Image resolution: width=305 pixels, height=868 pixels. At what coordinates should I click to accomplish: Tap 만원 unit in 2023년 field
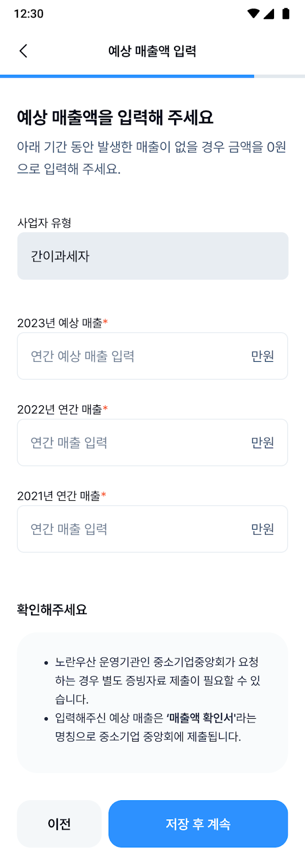pyautogui.click(x=263, y=356)
